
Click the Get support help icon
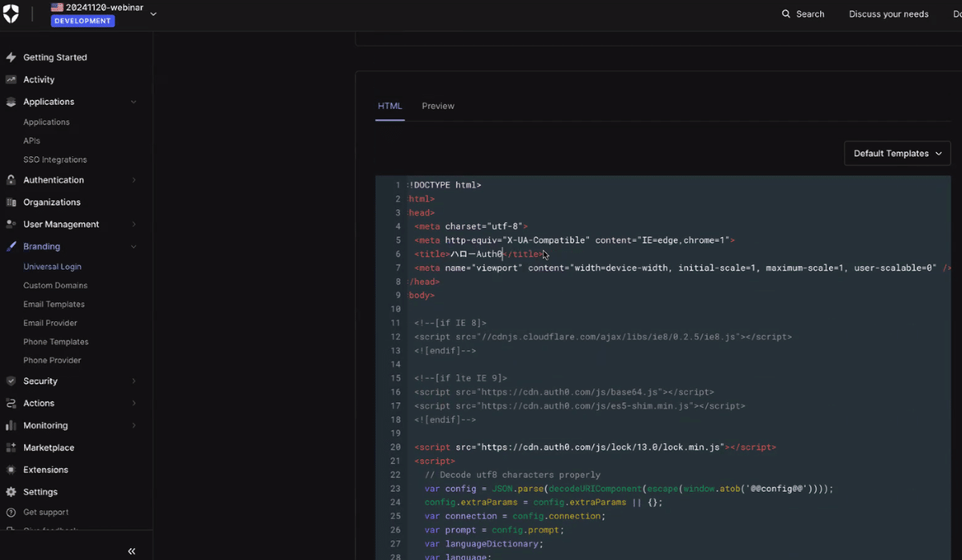click(11, 513)
